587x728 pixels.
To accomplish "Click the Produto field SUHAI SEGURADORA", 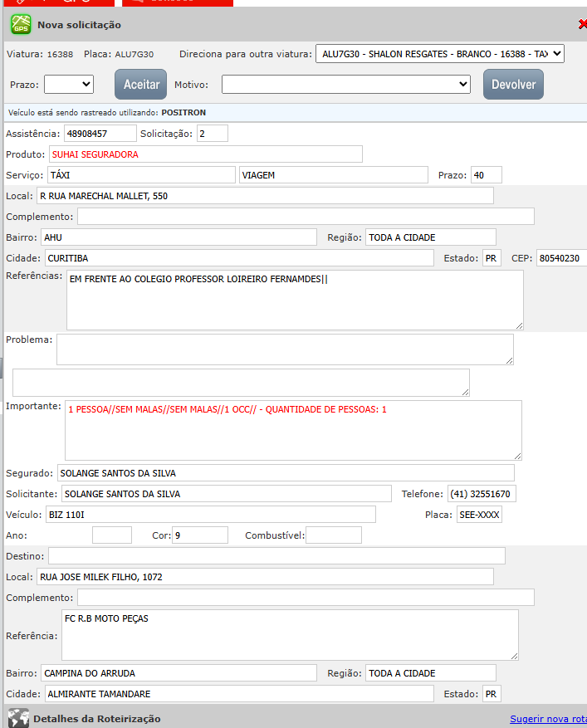I will tap(206, 154).
